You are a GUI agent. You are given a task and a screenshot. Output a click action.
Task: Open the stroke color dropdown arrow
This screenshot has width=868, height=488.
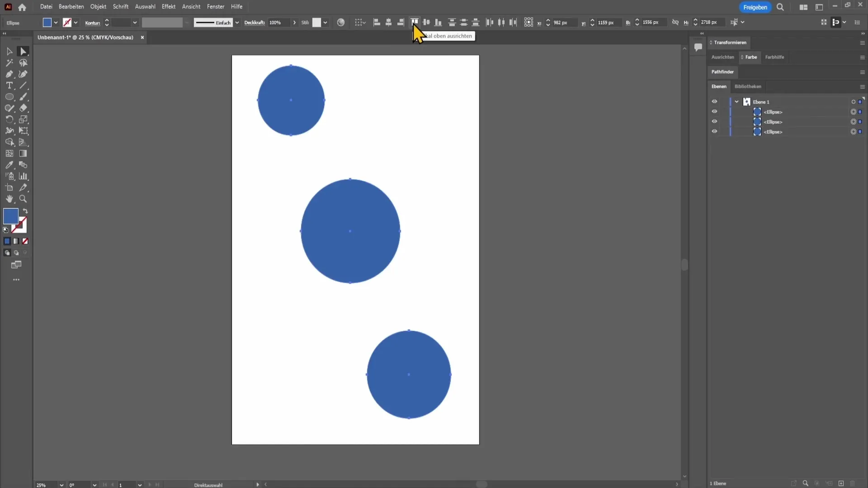[x=75, y=23]
